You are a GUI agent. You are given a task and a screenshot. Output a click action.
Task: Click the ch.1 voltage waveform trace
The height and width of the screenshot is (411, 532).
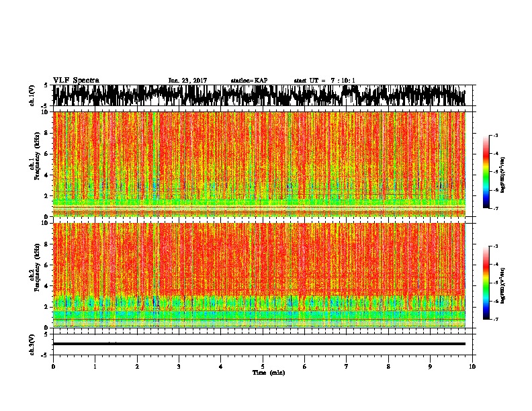[x=259, y=95]
